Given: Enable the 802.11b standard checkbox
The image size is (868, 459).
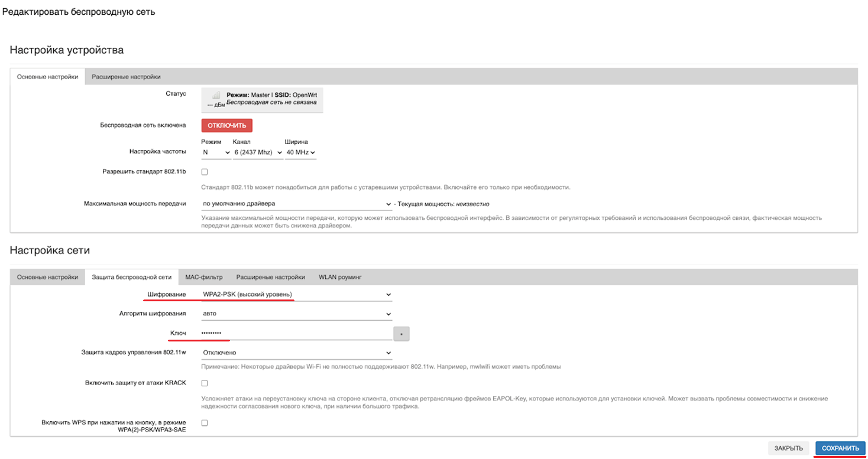Looking at the screenshot, I should tap(205, 172).
